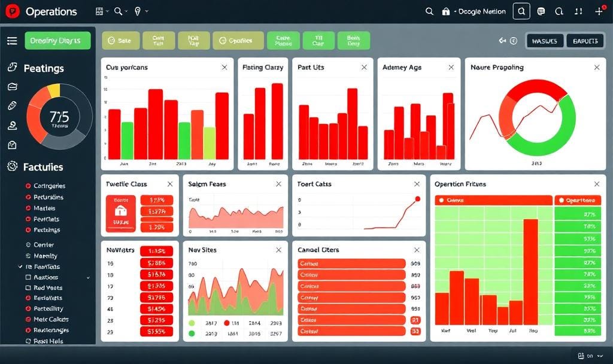Click the gear icon beside Factufies heading

(x=12, y=166)
